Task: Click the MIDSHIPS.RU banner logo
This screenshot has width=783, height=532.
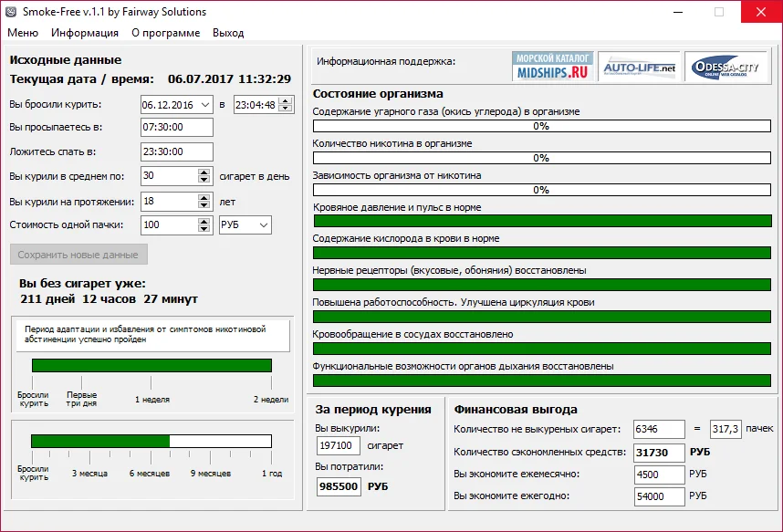Action: point(553,67)
